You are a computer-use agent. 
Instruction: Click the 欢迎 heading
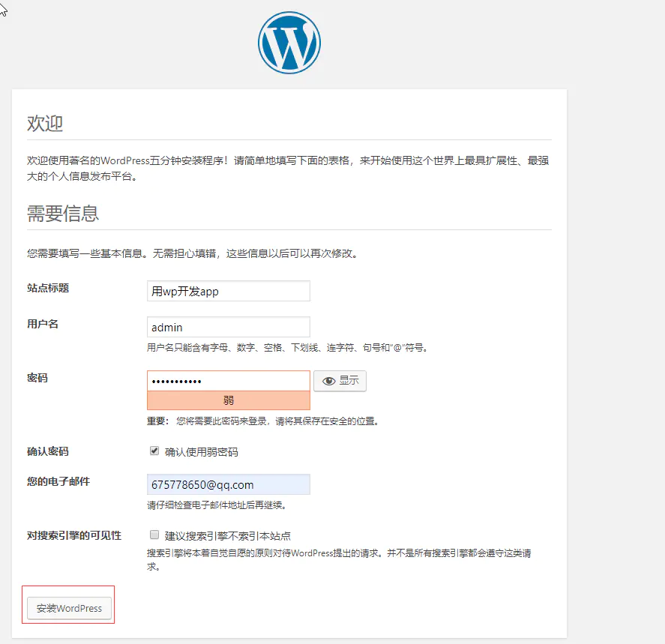tap(45, 124)
